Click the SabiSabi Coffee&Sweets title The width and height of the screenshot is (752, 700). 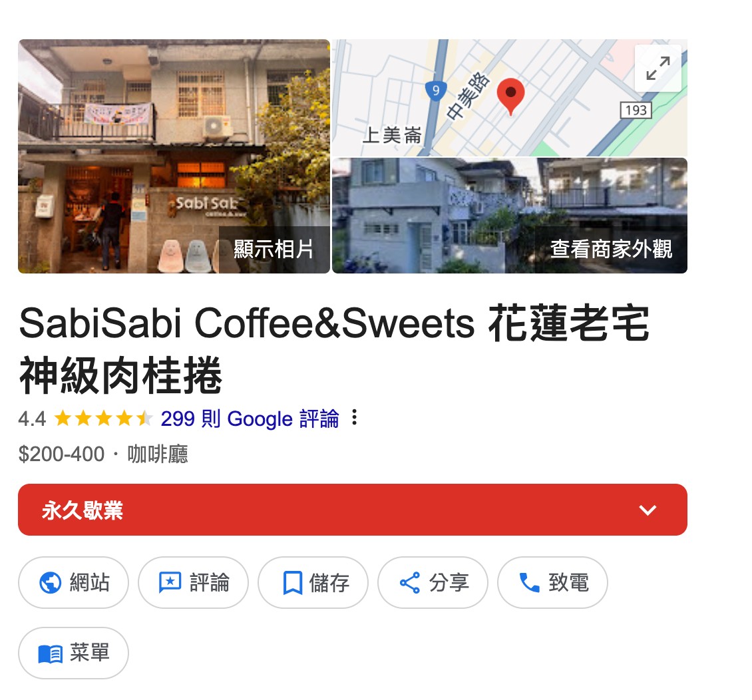click(334, 349)
